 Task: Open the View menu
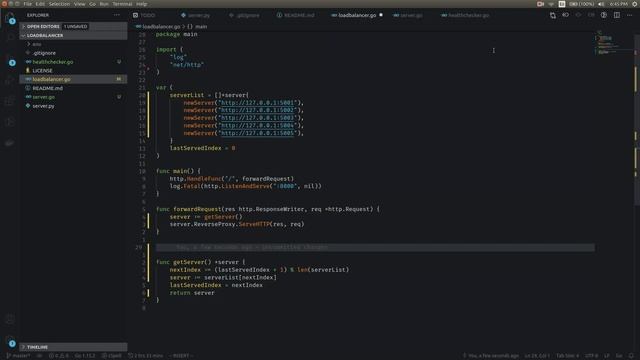coord(80,4)
